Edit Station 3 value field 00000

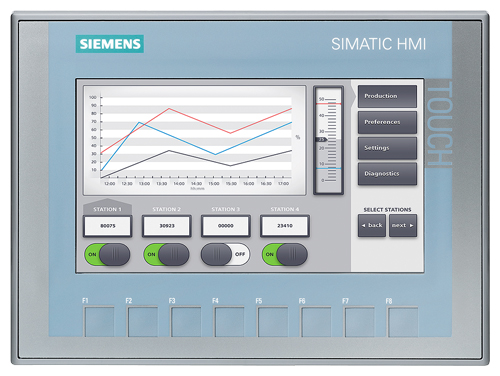point(226,226)
